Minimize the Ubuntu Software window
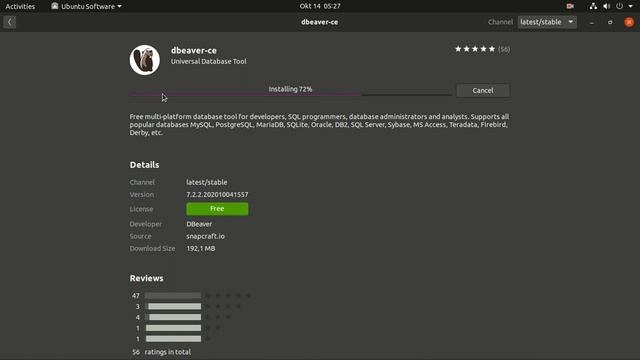The height and width of the screenshot is (360, 640). click(591, 22)
